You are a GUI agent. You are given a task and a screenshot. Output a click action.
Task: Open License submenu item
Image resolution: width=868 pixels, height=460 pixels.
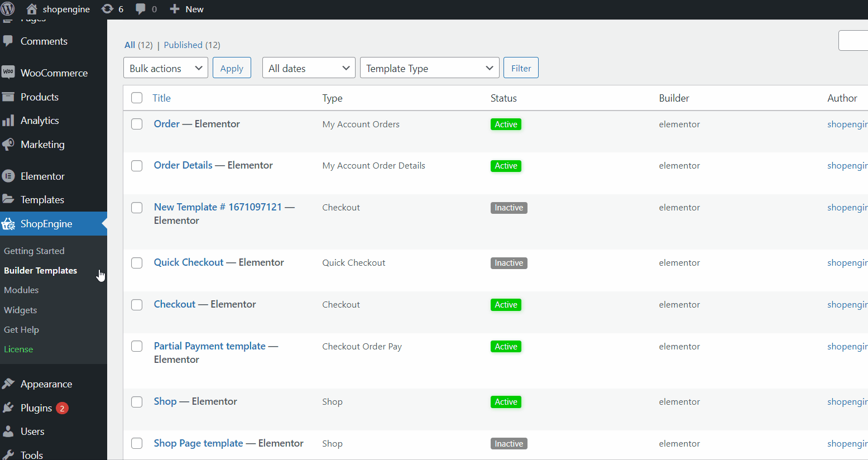tap(18, 349)
